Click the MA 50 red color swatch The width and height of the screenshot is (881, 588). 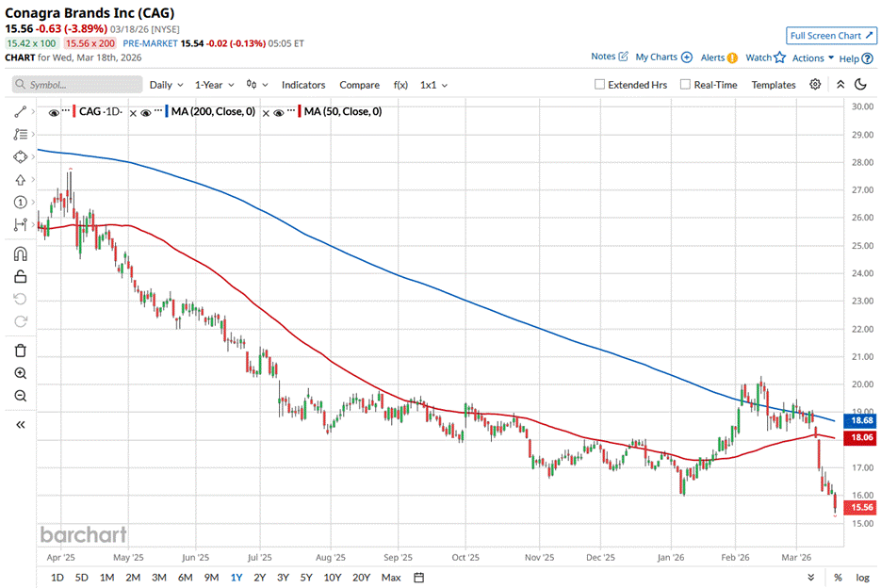pos(300,111)
